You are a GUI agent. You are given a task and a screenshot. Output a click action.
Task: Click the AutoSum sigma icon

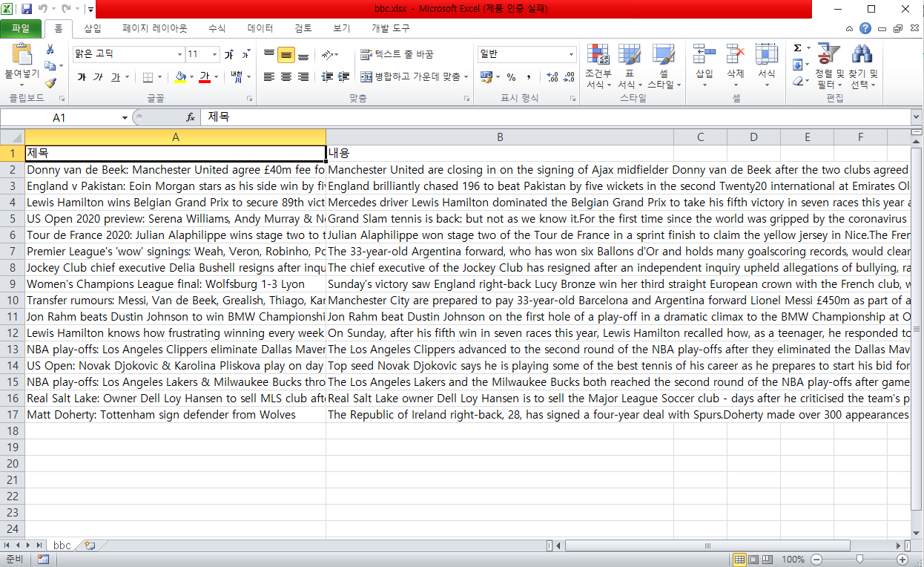(798, 48)
